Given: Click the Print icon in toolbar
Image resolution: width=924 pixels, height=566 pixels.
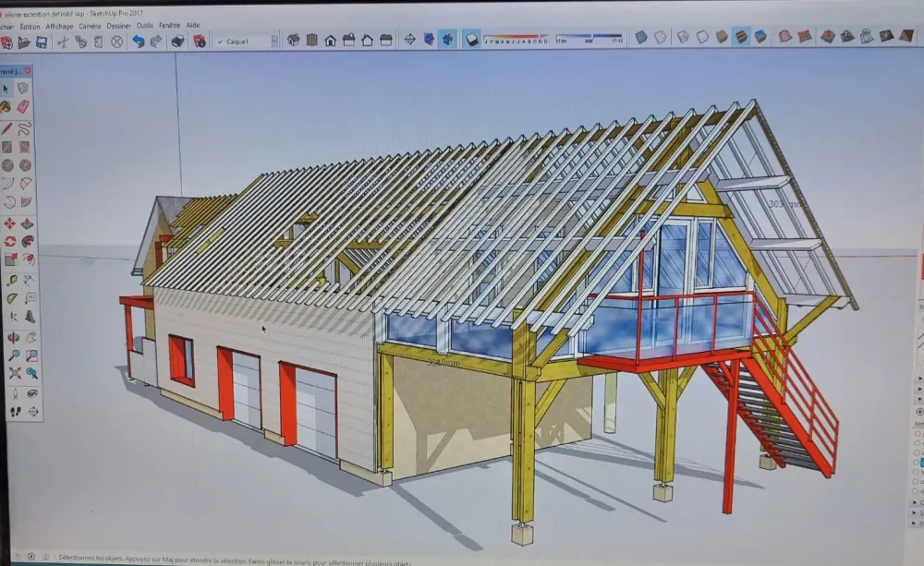Looking at the screenshot, I should (x=178, y=42).
